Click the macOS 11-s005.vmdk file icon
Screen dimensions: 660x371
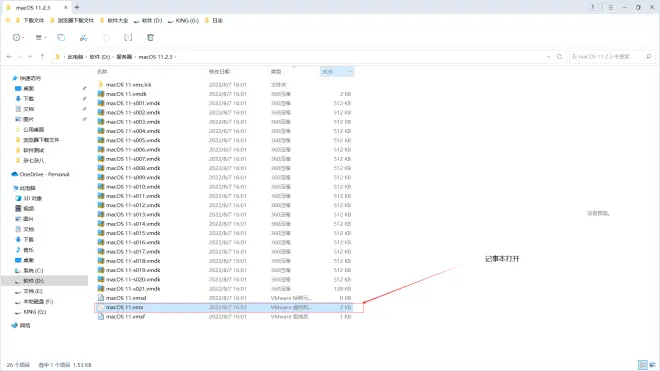point(101,140)
